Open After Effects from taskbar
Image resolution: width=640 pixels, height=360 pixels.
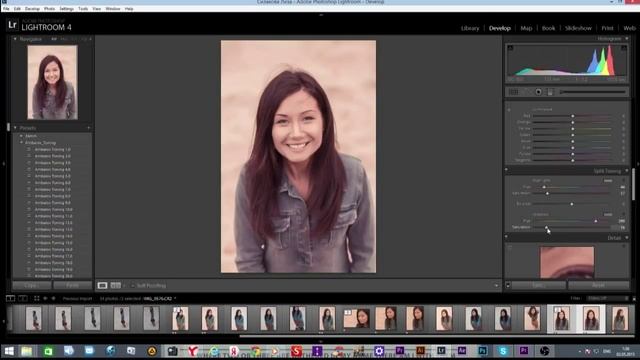click(x=462, y=351)
